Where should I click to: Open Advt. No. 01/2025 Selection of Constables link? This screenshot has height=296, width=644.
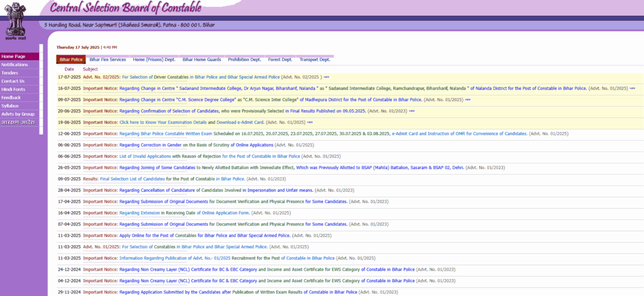(x=195, y=247)
